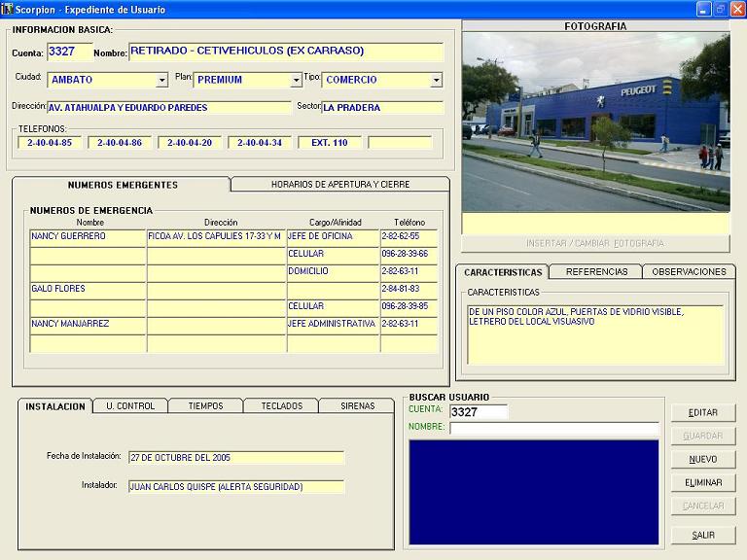Click the CUENTA search field in BUSCAR USUARIO
Image resolution: width=747 pixels, height=560 pixels.
(x=479, y=412)
